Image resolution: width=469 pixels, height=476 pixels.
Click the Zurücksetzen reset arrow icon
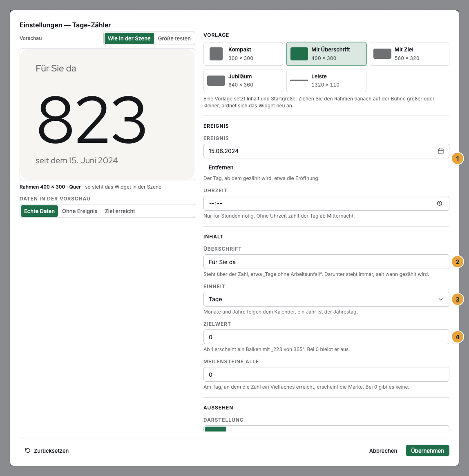click(28, 451)
